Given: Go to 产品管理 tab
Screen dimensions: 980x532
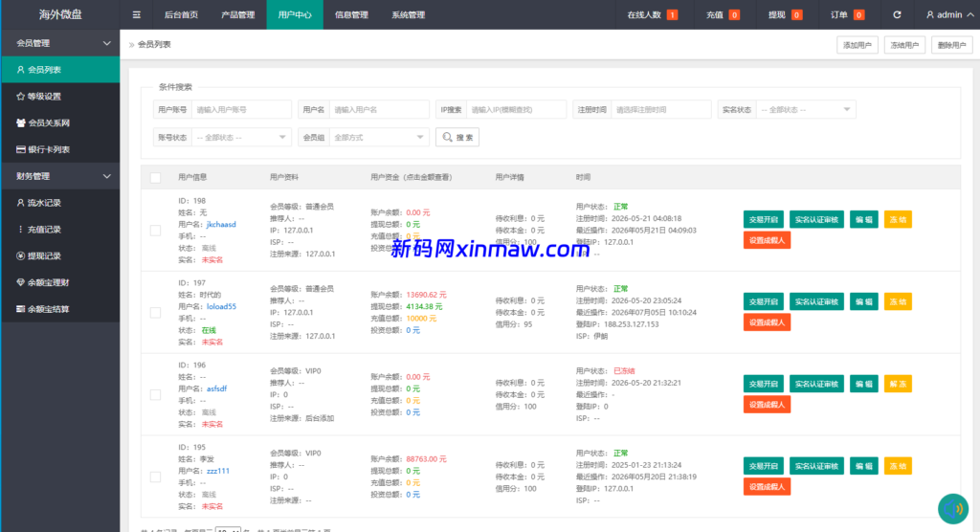Looking at the screenshot, I should 238,15.
